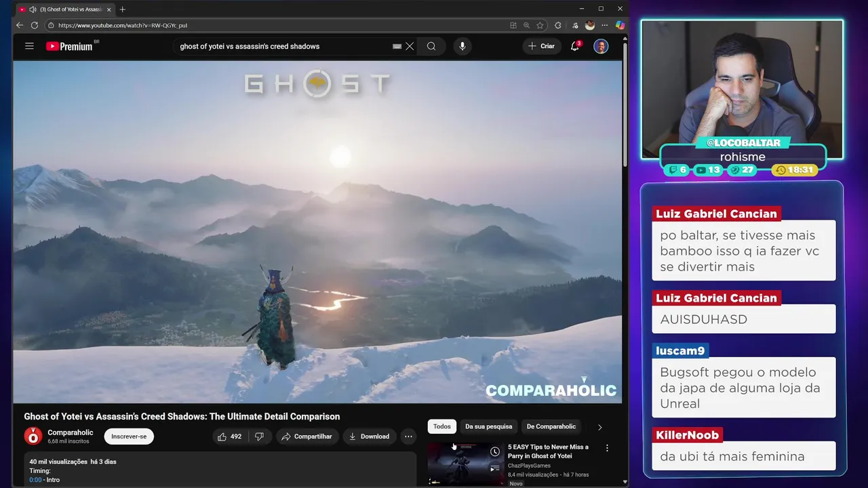The height and width of the screenshot is (488, 868).
Task: Subscribe with the Inscrever-se button
Action: tap(129, 436)
